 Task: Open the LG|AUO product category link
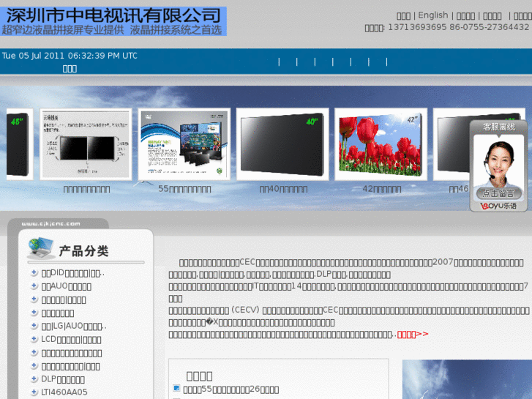[x=74, y=326]
